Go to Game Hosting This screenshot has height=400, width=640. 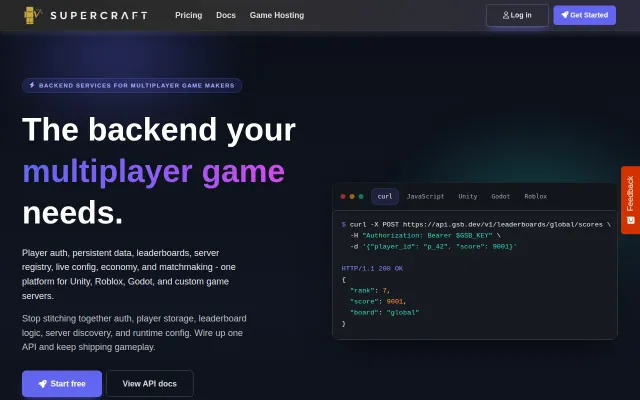[x=277, y=15]
